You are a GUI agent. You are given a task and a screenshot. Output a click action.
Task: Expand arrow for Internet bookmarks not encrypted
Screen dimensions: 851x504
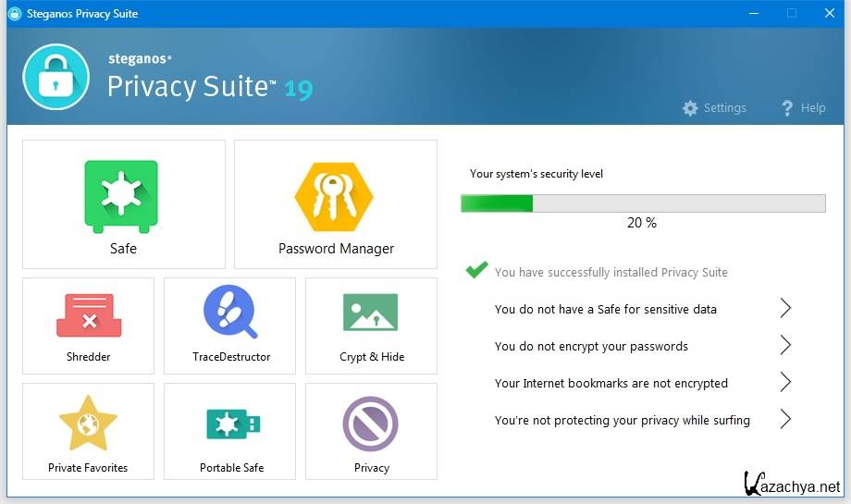coord(785,383)
